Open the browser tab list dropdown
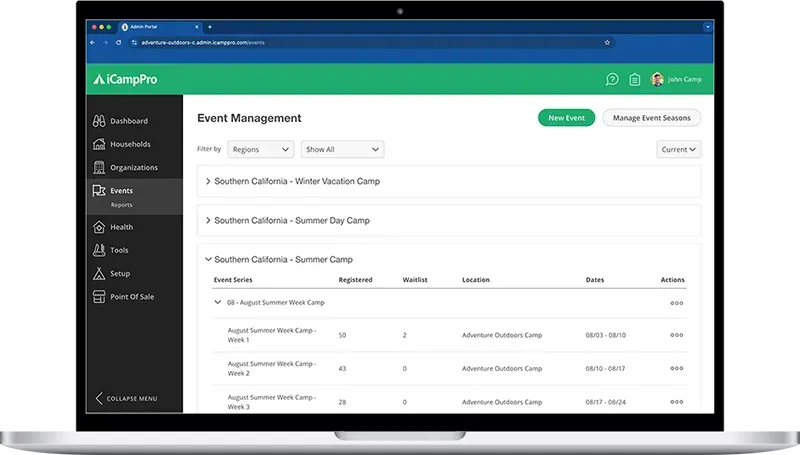 click(x=707, y=27)
